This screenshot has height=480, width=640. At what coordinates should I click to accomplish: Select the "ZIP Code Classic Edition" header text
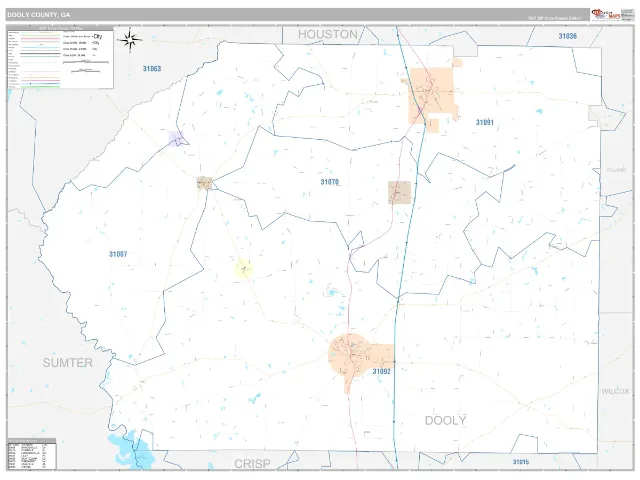pos(555,18)
